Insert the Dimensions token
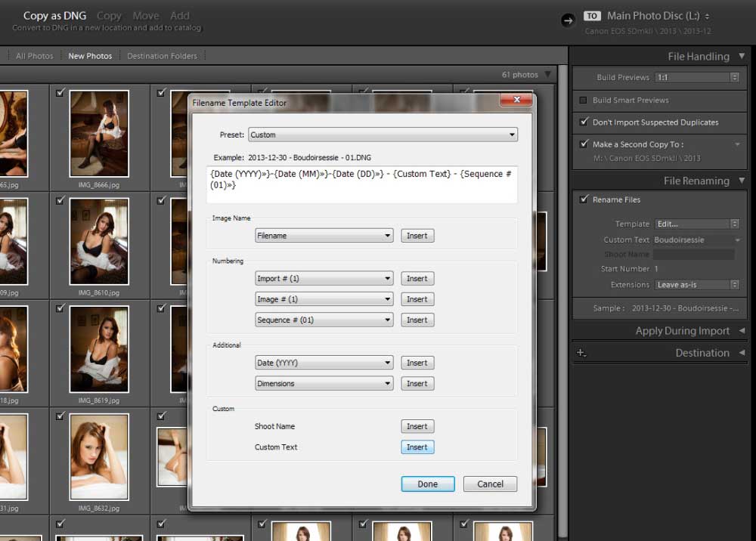756x541 pixels. coord(417,384)
